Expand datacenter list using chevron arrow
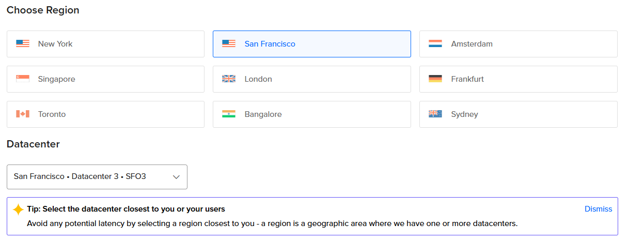Image resolution: width=644 pixels, height=239 pixels. pos(176,177)
